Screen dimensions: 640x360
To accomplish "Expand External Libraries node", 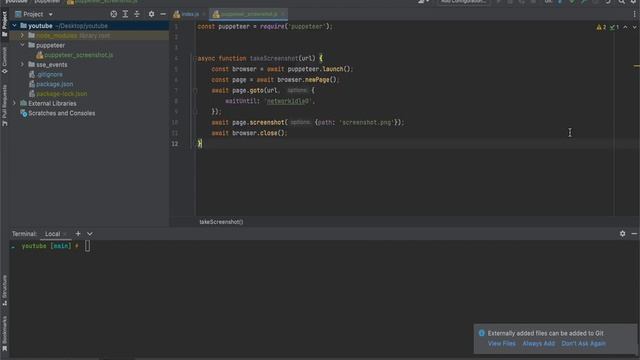I will [x=14, y=103].
